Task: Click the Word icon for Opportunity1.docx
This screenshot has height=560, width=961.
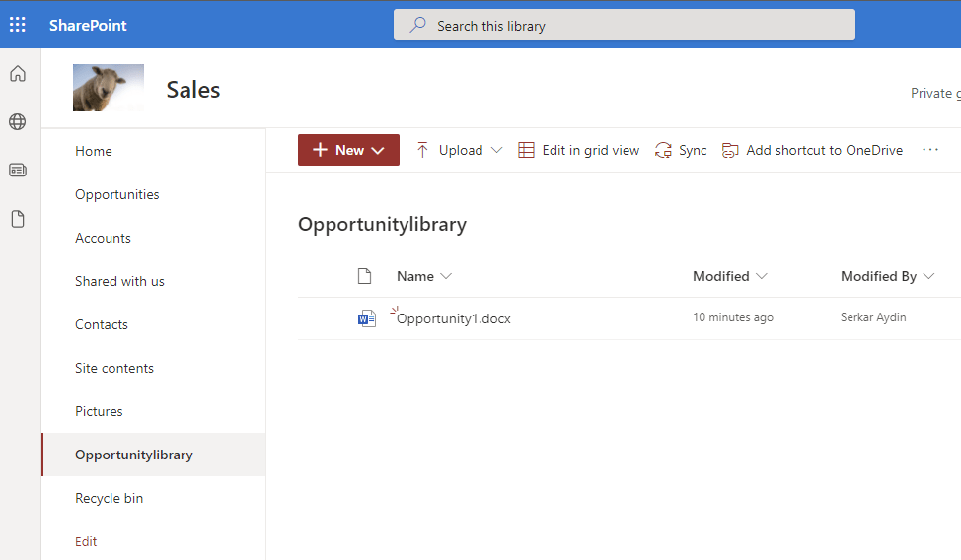Action: [x=366, y=318]
